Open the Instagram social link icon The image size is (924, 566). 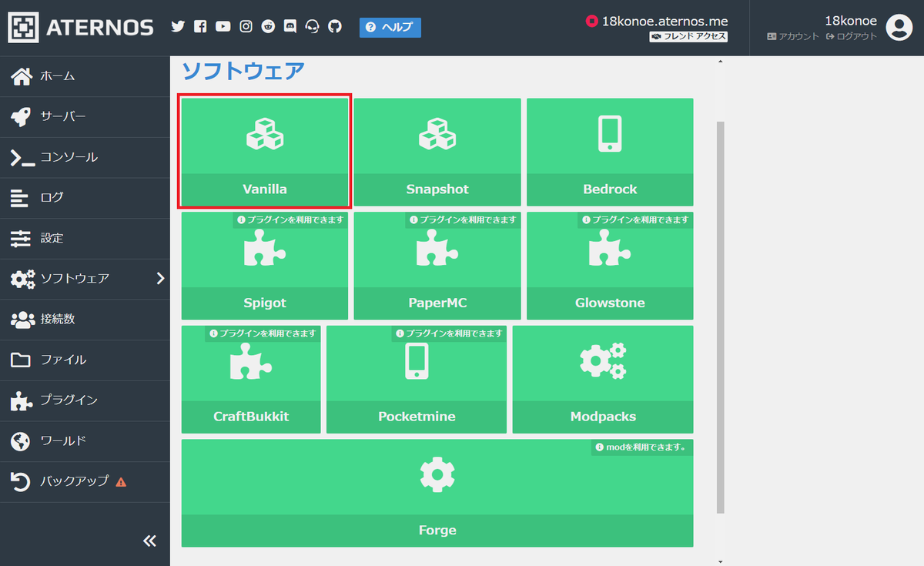(x=246, y=27)
